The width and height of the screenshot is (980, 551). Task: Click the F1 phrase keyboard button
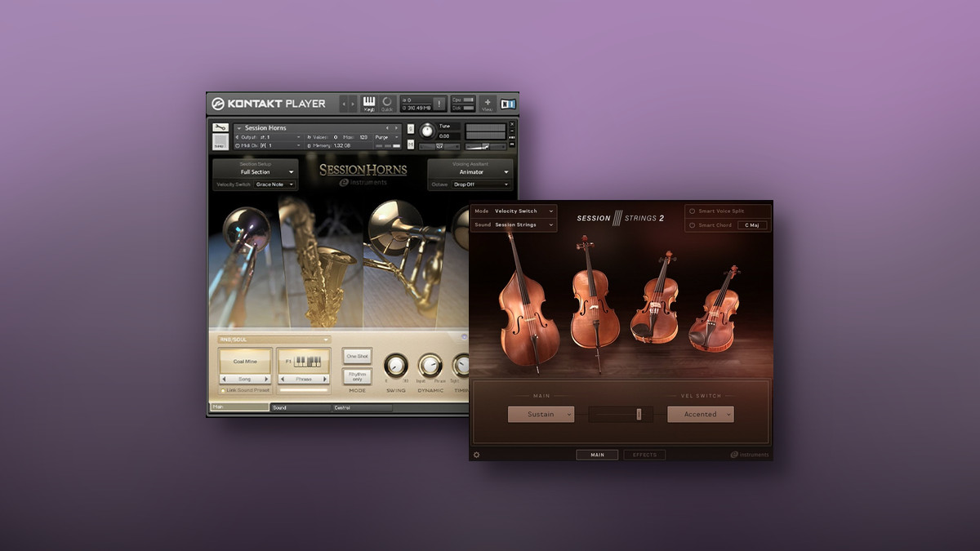[x=303, y=361]
